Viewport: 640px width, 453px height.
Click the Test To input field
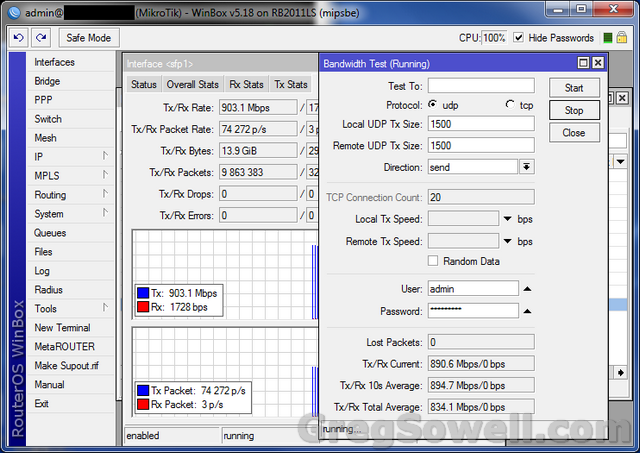point(481,86)
